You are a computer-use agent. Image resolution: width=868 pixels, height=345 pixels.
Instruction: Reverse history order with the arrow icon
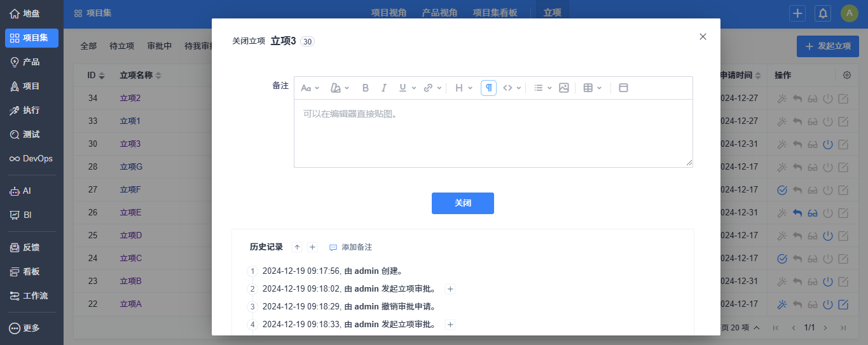pos(297,247)
